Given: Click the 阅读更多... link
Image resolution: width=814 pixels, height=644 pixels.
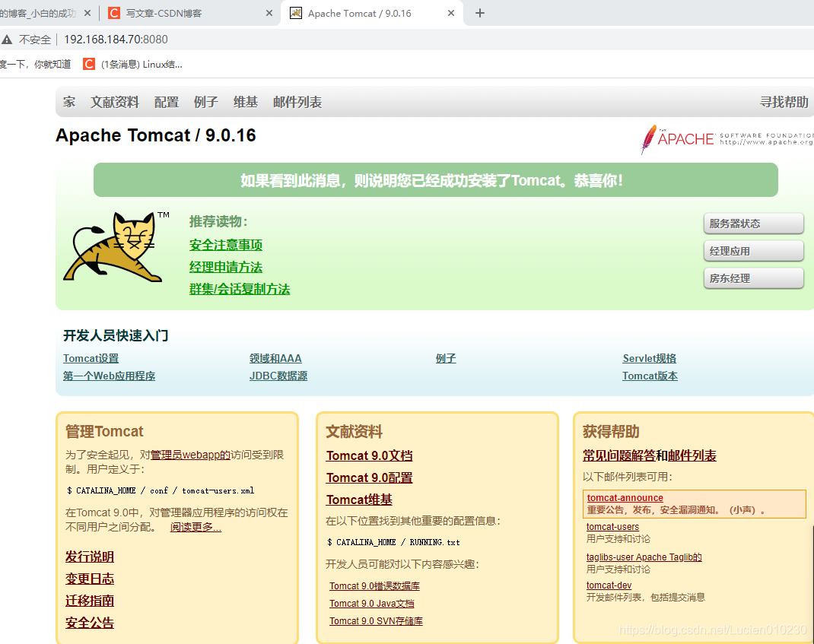Looking at the screenshot, I should coord(196,527).
